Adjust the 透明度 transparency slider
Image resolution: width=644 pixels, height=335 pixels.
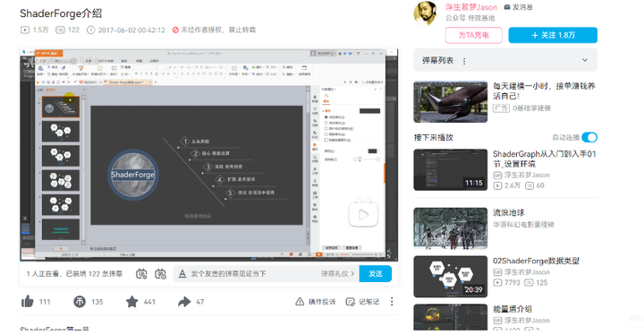(367, 159)
